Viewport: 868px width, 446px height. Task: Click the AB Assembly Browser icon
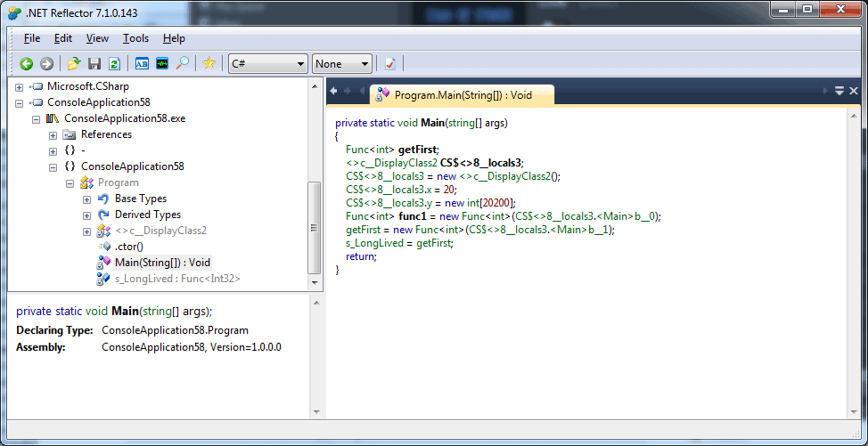[143, 64]
